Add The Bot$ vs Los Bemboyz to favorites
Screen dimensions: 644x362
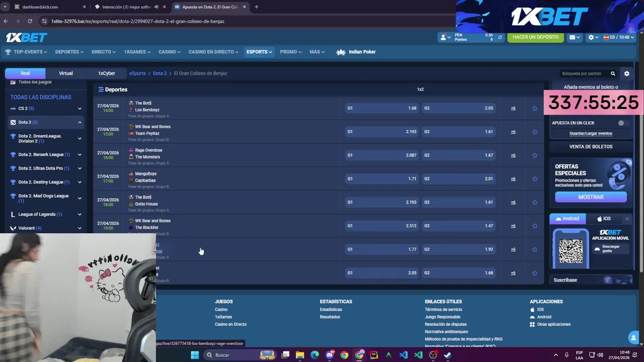(x=534, y=108)
